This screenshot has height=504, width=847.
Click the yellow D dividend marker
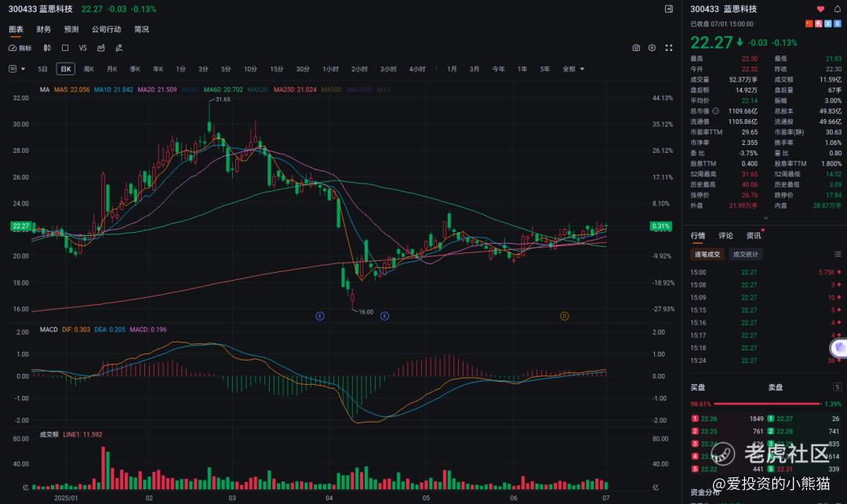coord(565,316)
